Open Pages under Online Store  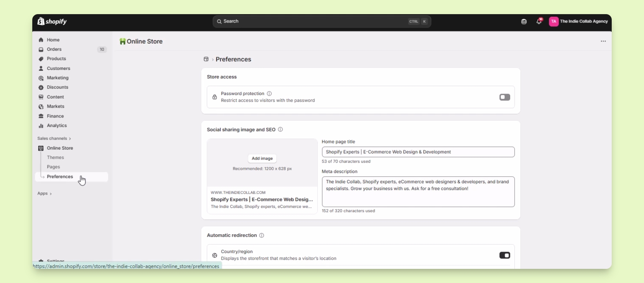[x=54, y=167]
